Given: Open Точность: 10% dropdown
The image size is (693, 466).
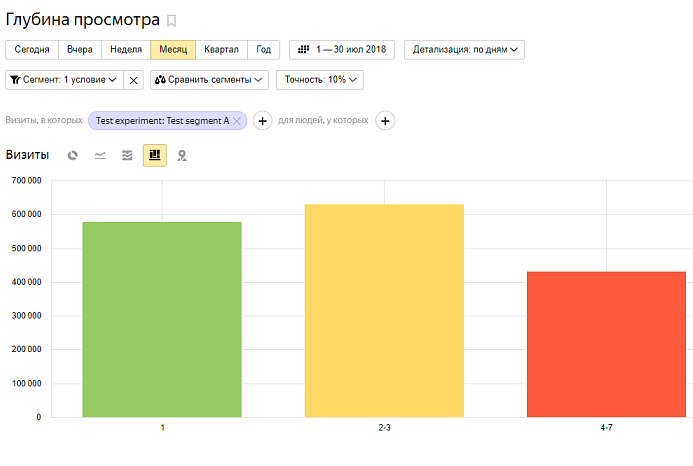Looking at the screenshot, I should point(320,79).
